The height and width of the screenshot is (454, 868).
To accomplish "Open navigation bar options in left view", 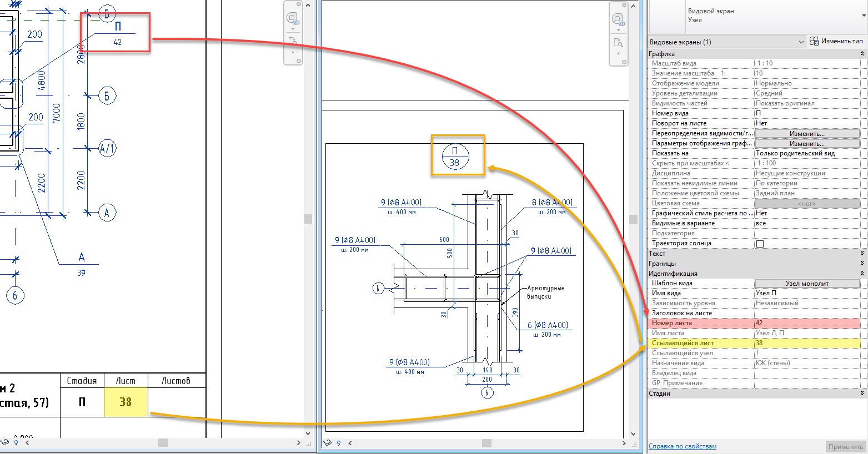I will click(x=299, y=61).
